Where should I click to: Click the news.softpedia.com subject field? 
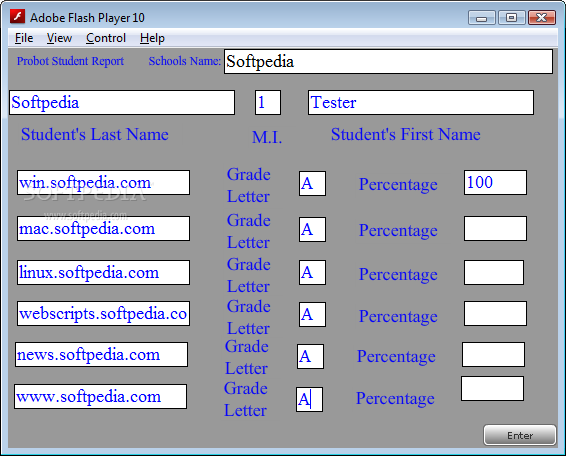click(x=101, y=355)
